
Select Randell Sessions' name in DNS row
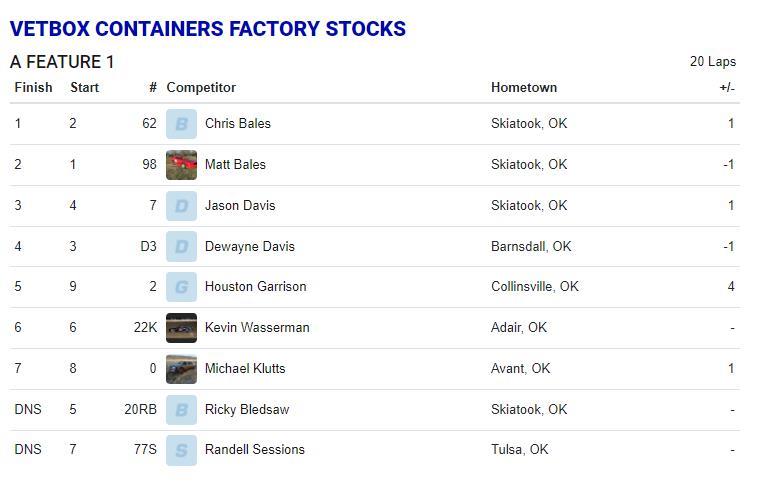(x=254, y=450)
